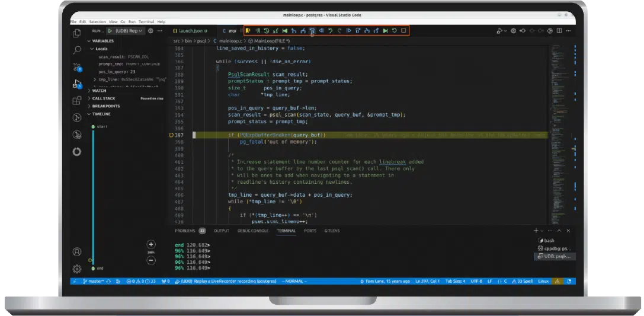Zoom in timeline with plus button
Viewport: 644px width, 316px height.
(150, 244)
